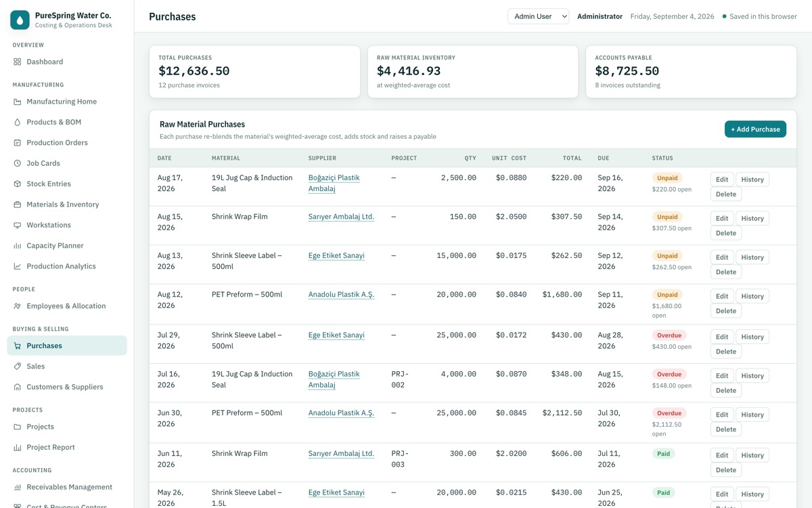Open Manufacturing Home section
812x508 pixels.
(x=67, y=102)
